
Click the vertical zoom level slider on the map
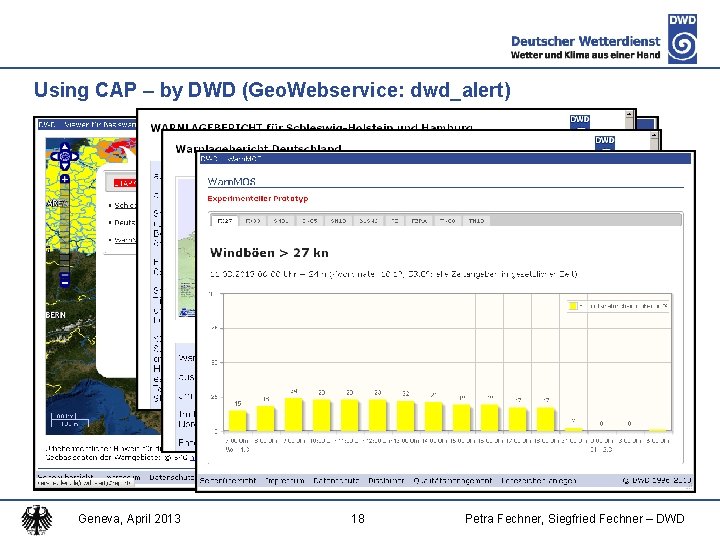(65, 228)
